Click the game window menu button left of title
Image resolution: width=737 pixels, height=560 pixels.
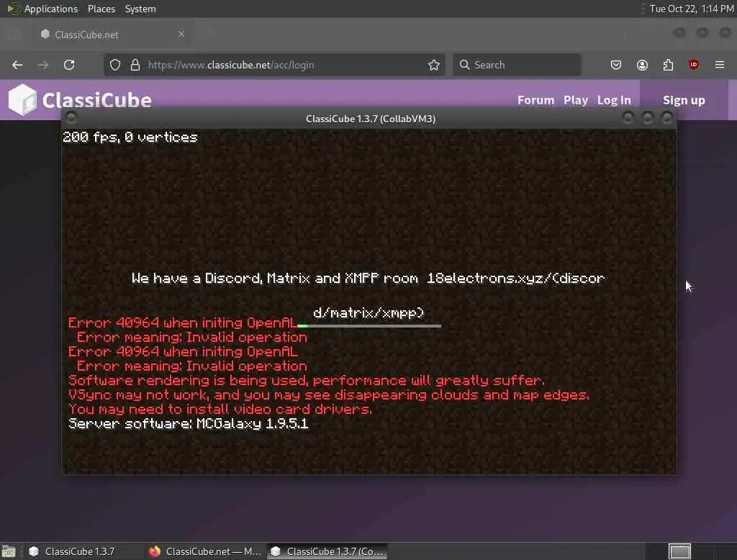[71, 117]
